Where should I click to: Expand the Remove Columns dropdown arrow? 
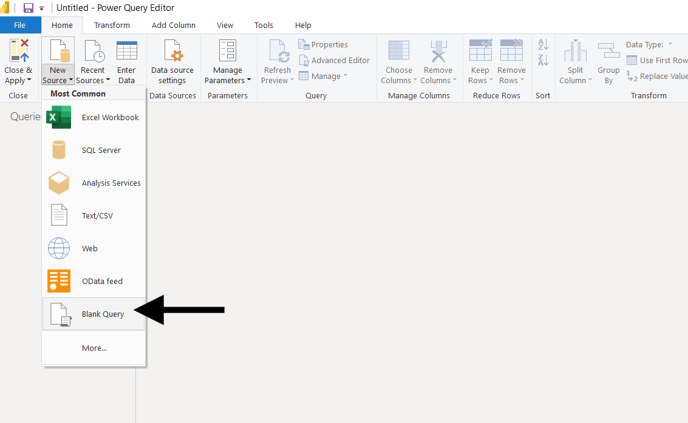click(x=455, y=80)
